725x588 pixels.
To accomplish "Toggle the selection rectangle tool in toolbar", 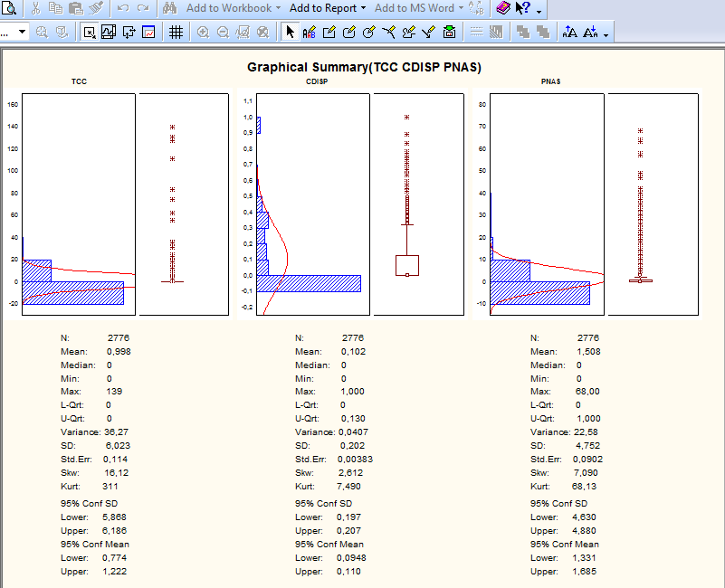I will point(90,32).
